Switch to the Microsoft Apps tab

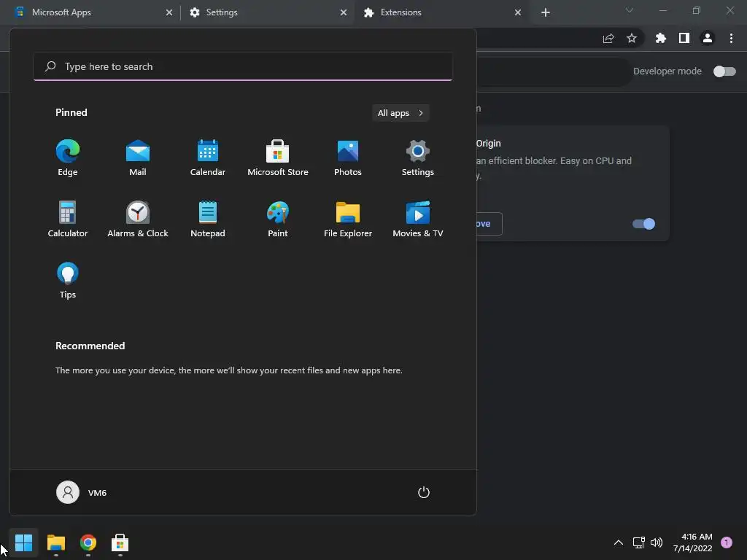[x=90, y=12]
